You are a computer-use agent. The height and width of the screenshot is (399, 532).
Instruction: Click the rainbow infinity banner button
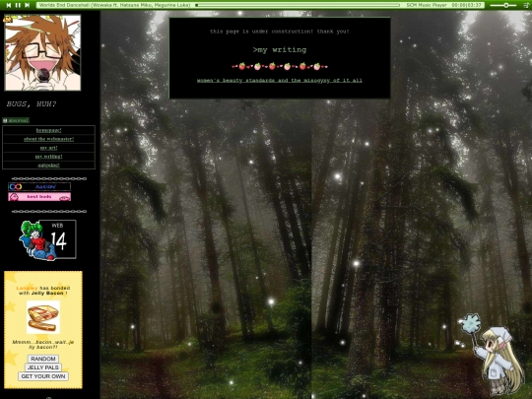(x=39, y=186)
